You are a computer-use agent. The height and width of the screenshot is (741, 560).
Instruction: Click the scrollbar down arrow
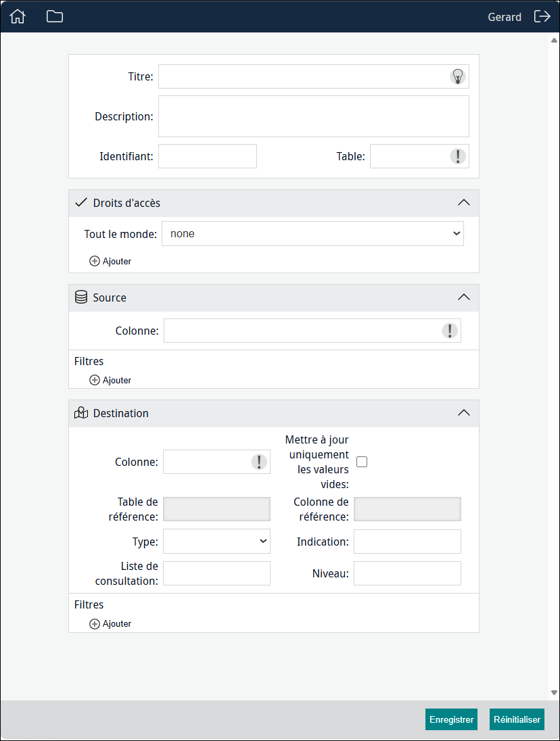pyautogui.click(x=554, y=693)
